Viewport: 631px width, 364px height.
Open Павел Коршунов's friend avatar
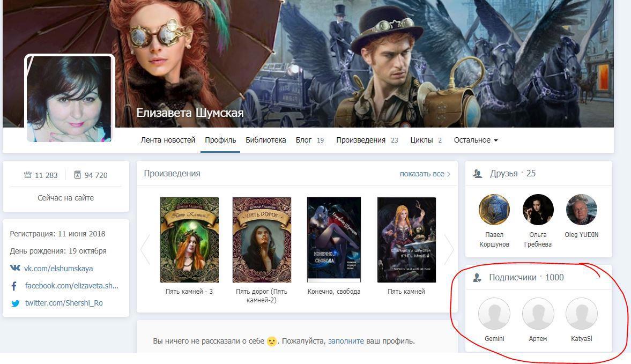[x=494, y=210]
